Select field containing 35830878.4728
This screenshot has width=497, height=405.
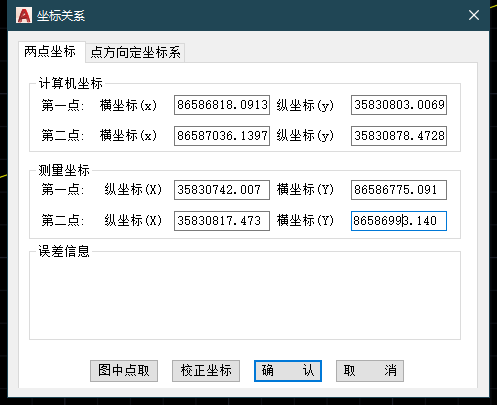point(399,136)
